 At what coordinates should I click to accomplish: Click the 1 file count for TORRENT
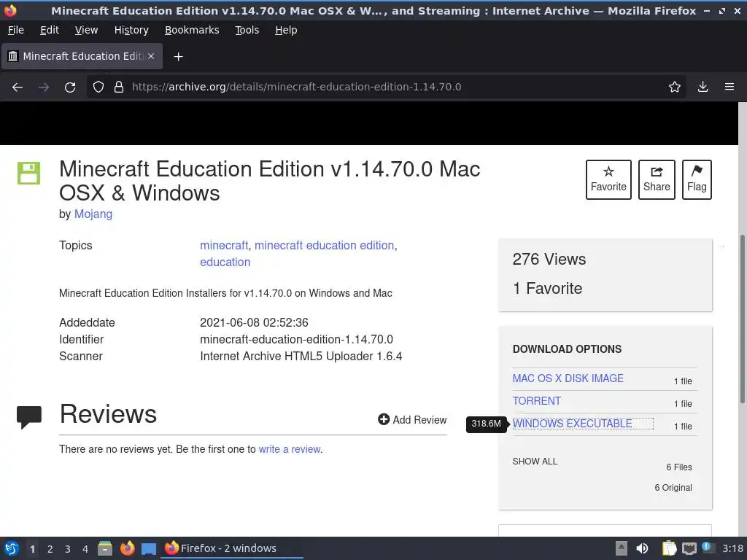tap(683, 404)
